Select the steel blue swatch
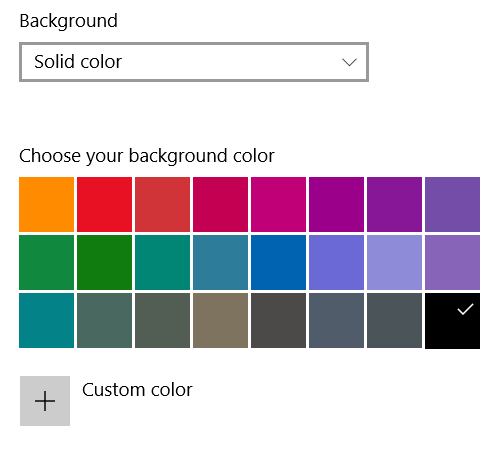 coord(220,262)
